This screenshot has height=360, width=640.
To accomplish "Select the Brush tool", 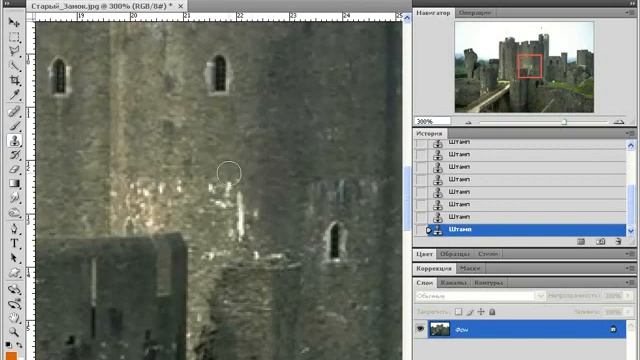I will tap(14, 126).
